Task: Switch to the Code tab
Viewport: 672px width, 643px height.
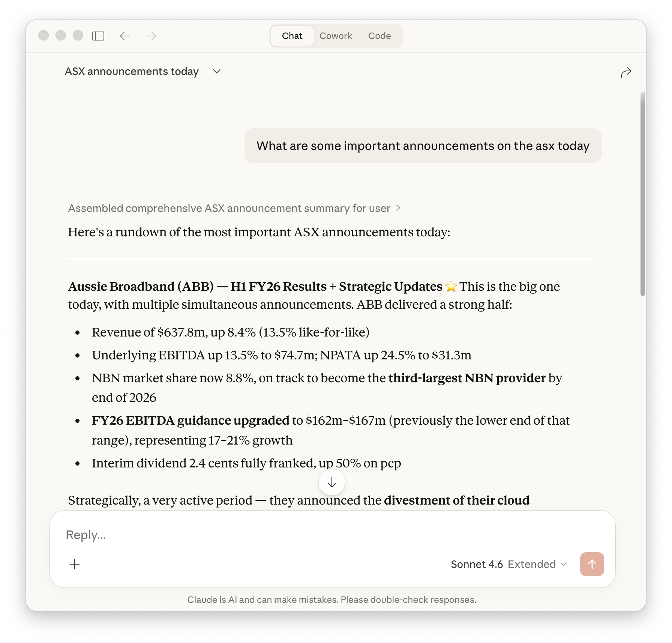Action: 379,36
